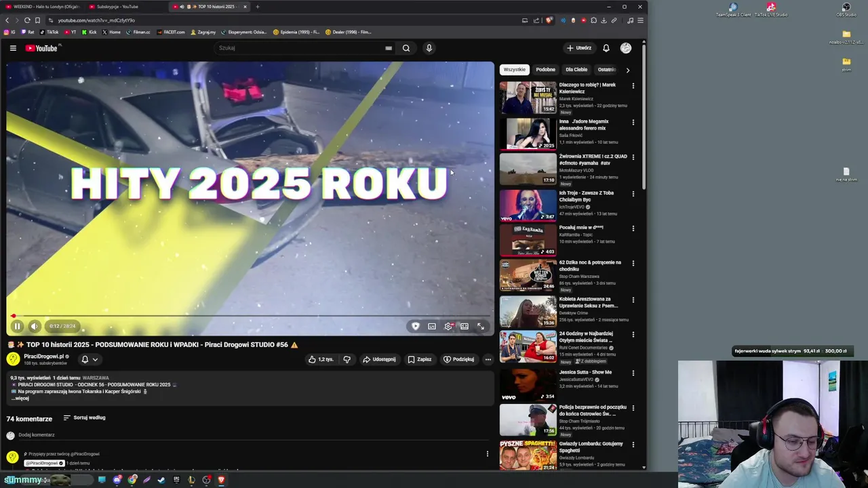Go back in browser history
This screenshot has width=868, height=488.
pos(7,20)
